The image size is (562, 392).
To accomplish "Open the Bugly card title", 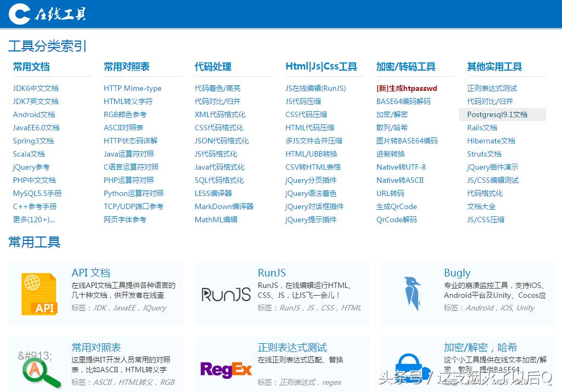I will click(x=457, y=273).
